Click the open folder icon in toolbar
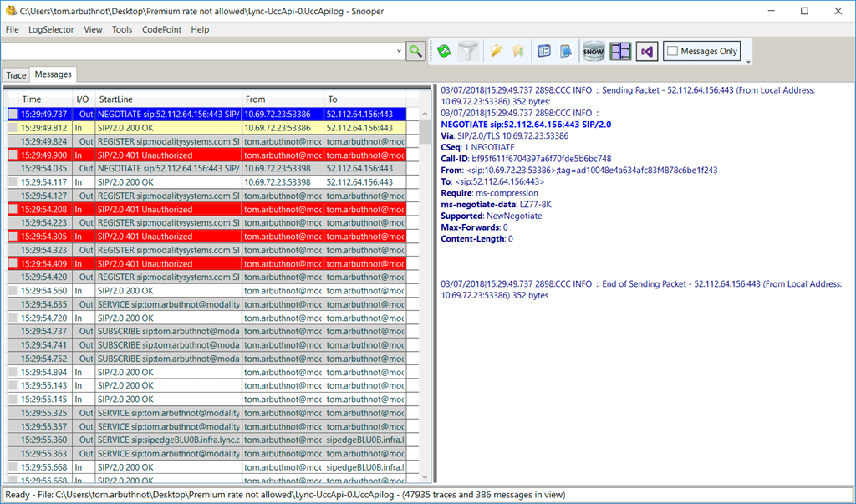The height and width of the screenshot is (504, 856). pos(497,52)
